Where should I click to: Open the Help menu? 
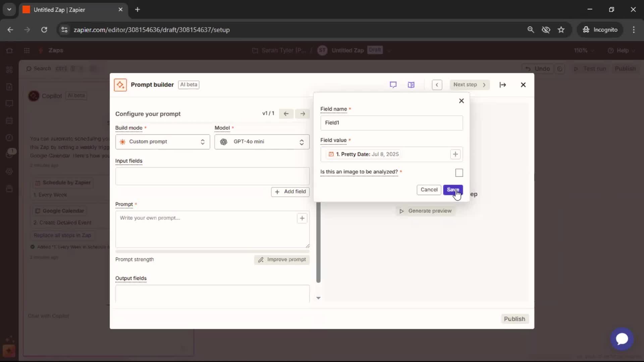point(622,51)
